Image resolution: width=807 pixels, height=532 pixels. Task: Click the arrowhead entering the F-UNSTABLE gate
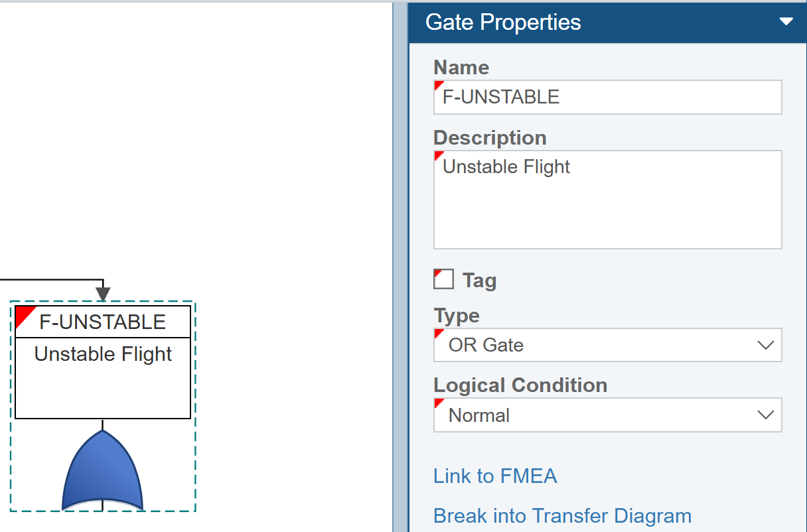tap(103, 293)
